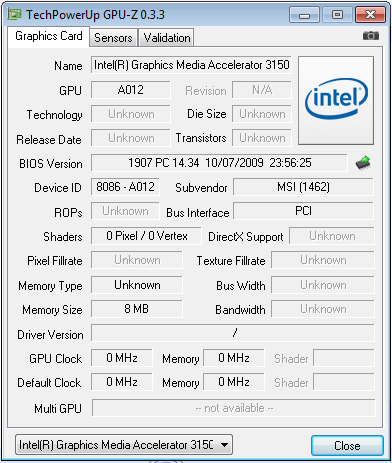Click the "Driver Version" label

[x=50, y=335]
